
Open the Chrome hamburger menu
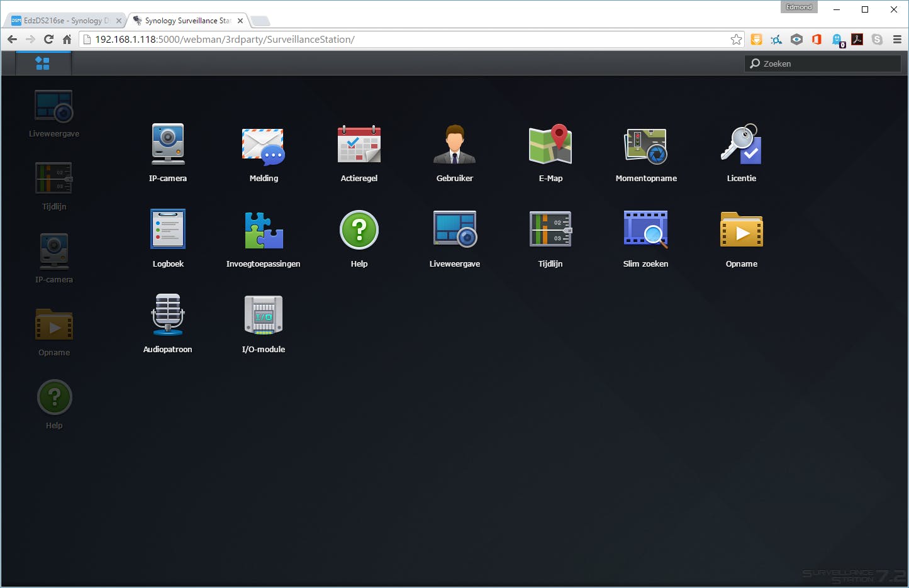(x=897, y=40)
